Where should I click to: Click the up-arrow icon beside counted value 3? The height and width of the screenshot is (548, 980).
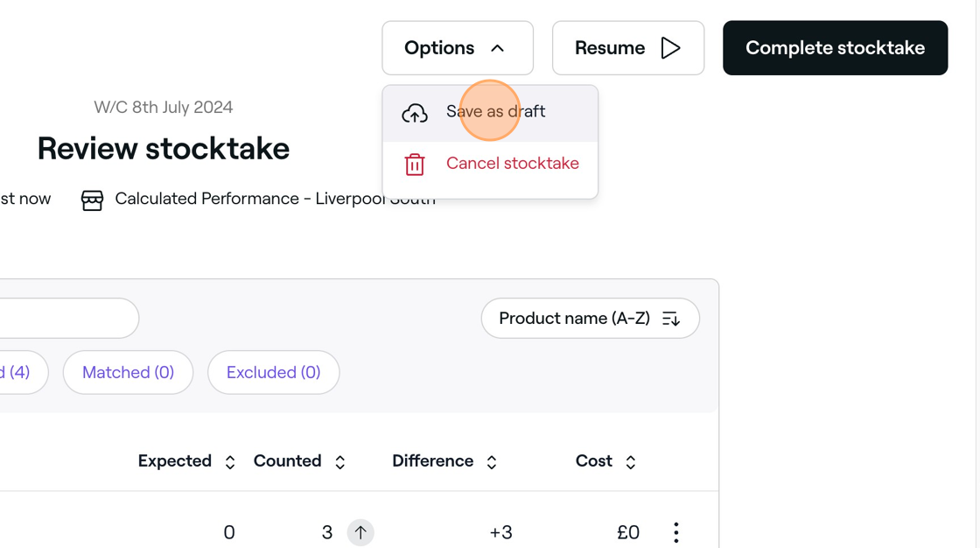pos(360,532)
